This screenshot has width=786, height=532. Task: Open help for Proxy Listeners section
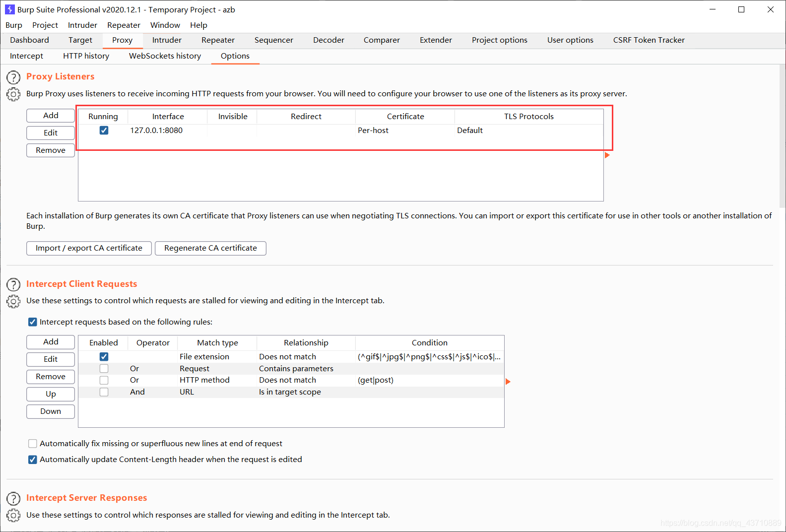(x=13, y=77)
